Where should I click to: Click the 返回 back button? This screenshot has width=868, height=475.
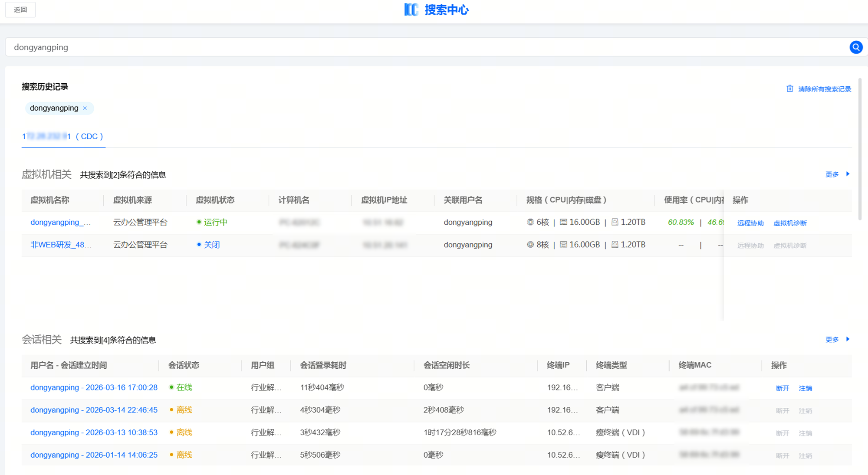coord(20,10)
